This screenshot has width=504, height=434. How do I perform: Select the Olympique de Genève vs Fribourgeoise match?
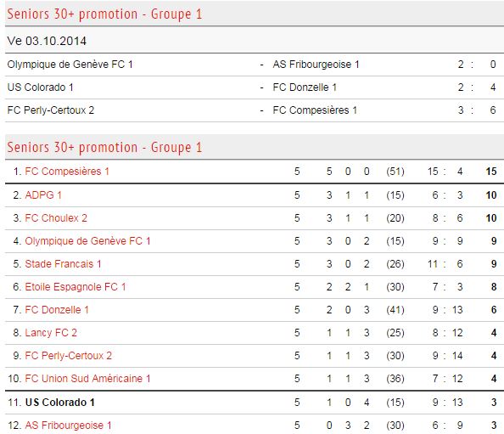click(x=255, y=65)
